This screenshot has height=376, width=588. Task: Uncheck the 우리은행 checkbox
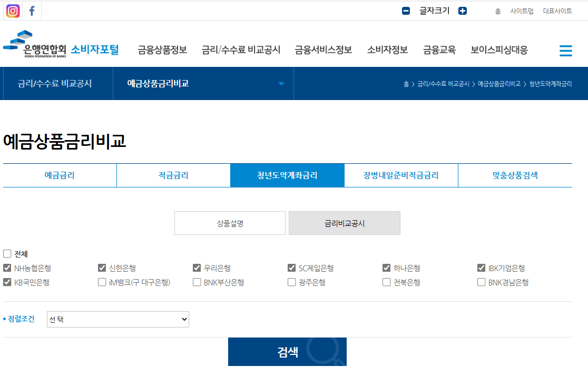(x=197, y=268)
